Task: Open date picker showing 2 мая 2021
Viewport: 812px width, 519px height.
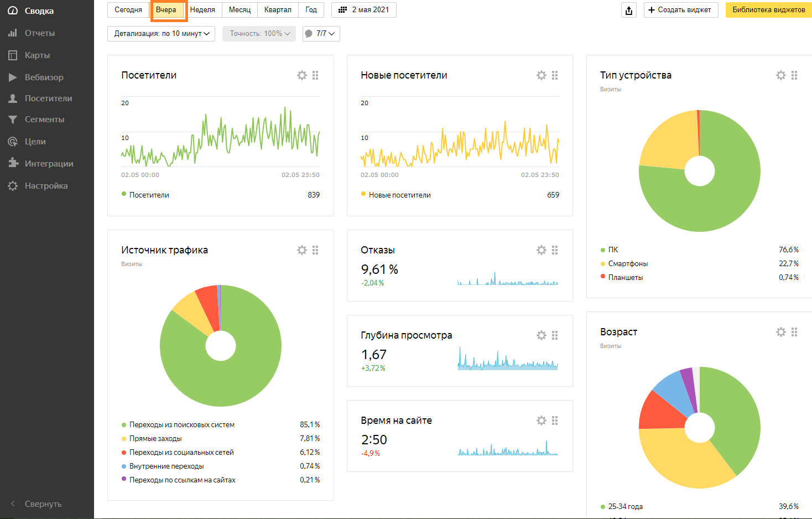Action: coord(363,10)
